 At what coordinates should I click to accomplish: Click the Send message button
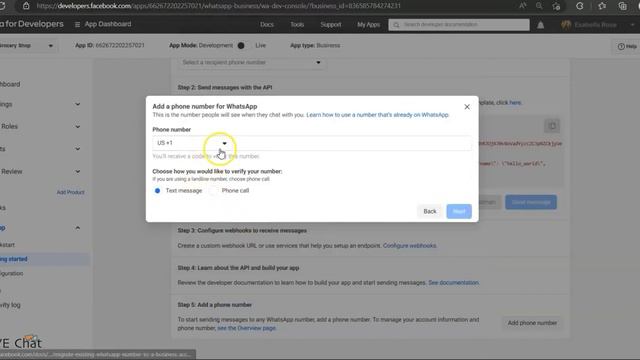[531, 202]
